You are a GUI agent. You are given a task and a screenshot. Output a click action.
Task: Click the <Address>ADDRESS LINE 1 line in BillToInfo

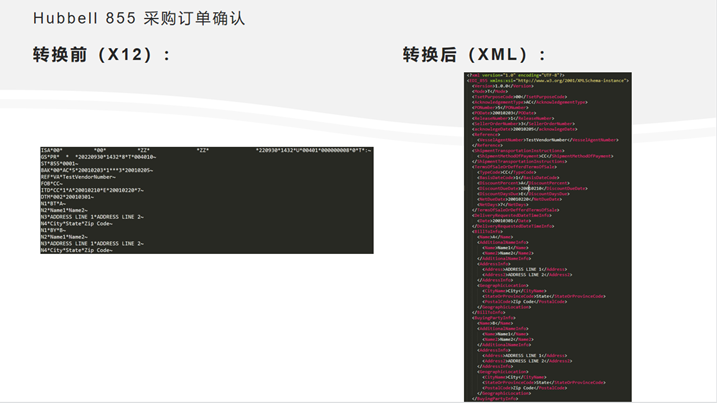pos(524,269)
